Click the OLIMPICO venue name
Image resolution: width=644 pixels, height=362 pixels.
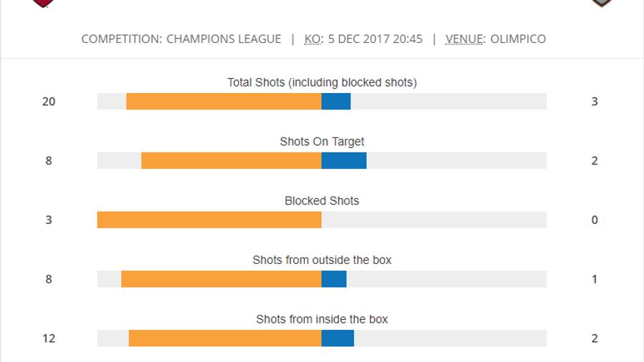(518, 39)
